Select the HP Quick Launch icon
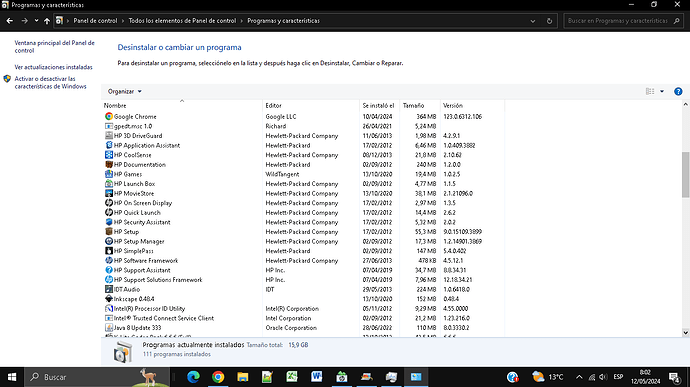Viewport: 690px width, 387px height. coord(109,213)
